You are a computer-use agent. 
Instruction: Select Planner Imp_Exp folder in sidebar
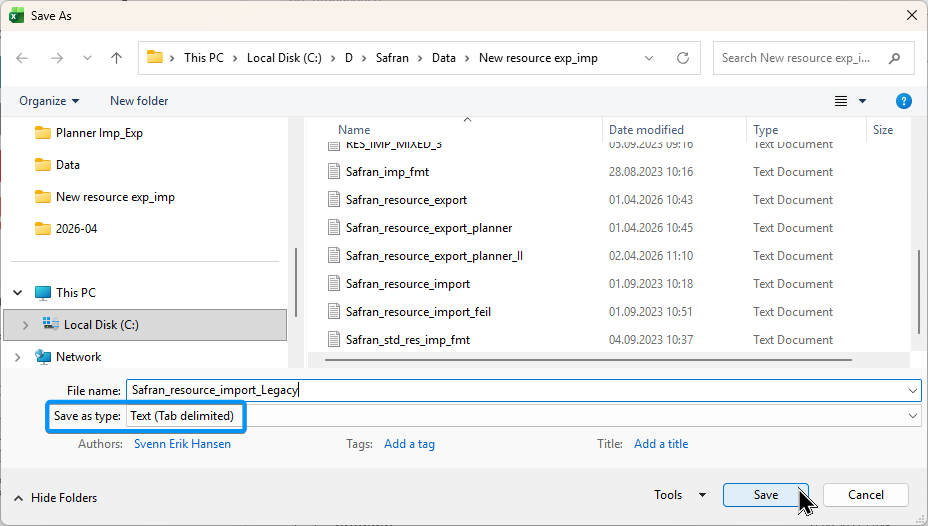[x=99, y=133]
